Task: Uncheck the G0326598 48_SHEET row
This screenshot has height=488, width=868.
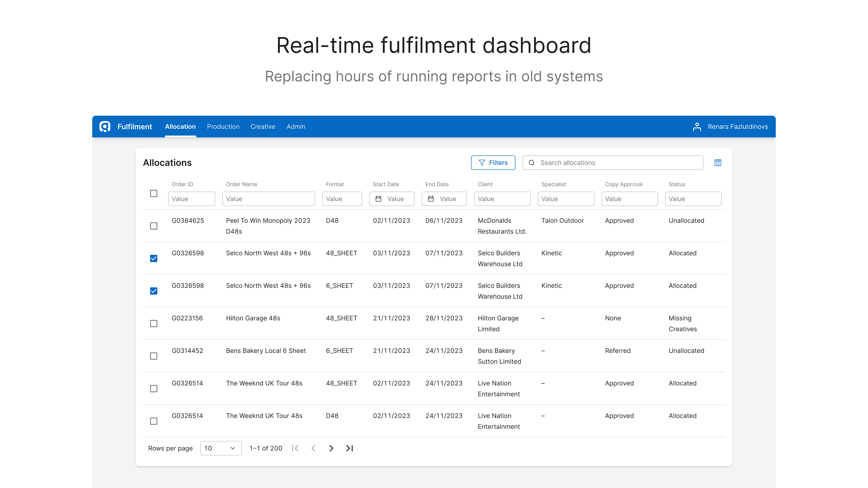Action: 154,258
